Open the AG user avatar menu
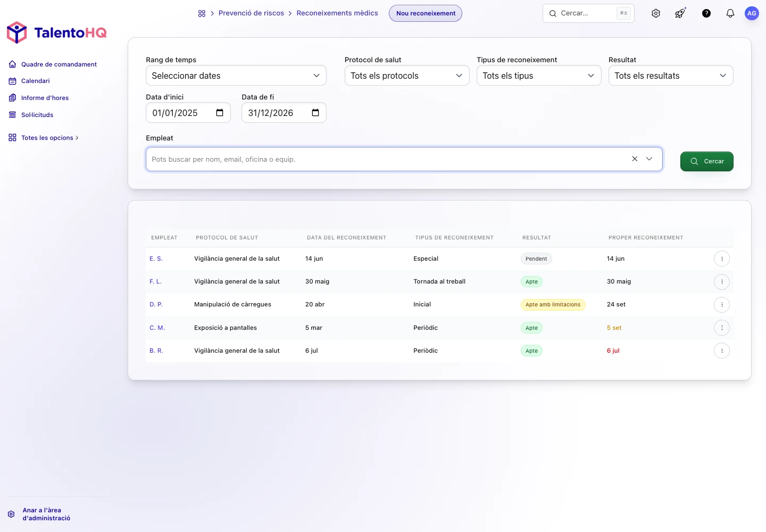Image resolution: width=766 pixels, height=532 pixels. tap(752, 13)
